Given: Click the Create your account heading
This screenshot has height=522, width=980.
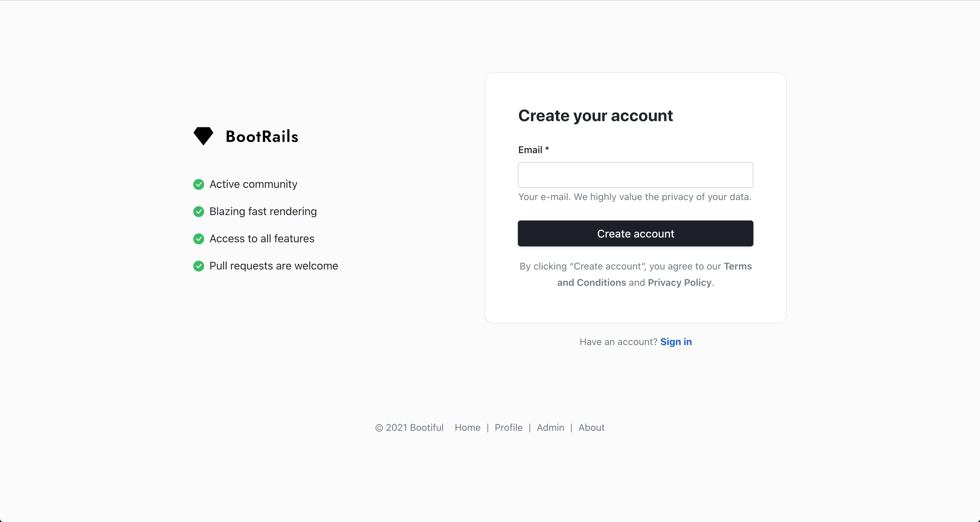Looking at the screenshot, I should point(595,115).
